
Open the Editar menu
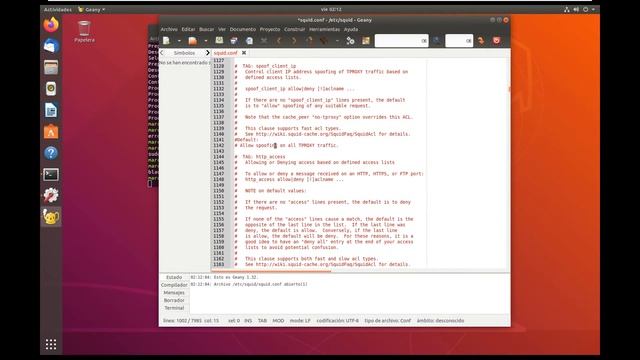coord(188,29)
